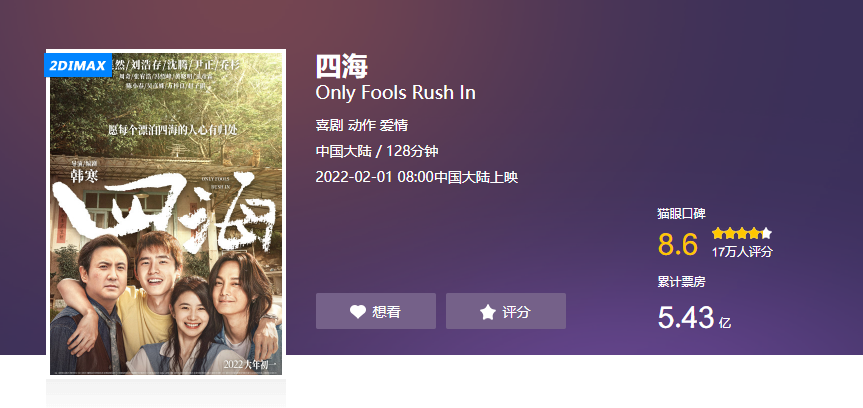The image size is (863, 408).
Task: Click the 17万人评分 rating count
Action: pos(742,252)
